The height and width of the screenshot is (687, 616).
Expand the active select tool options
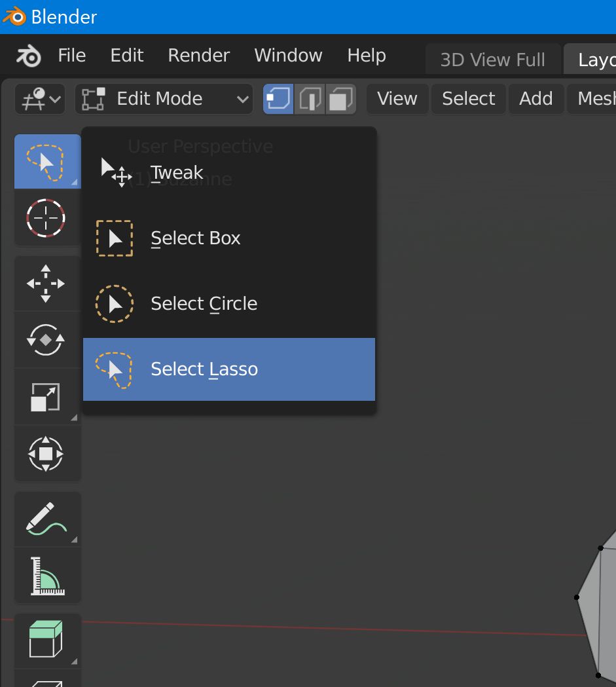coord(74,182)
